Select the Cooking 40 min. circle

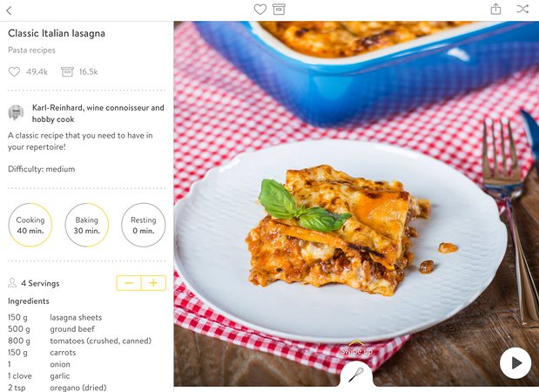coord(30,226)
